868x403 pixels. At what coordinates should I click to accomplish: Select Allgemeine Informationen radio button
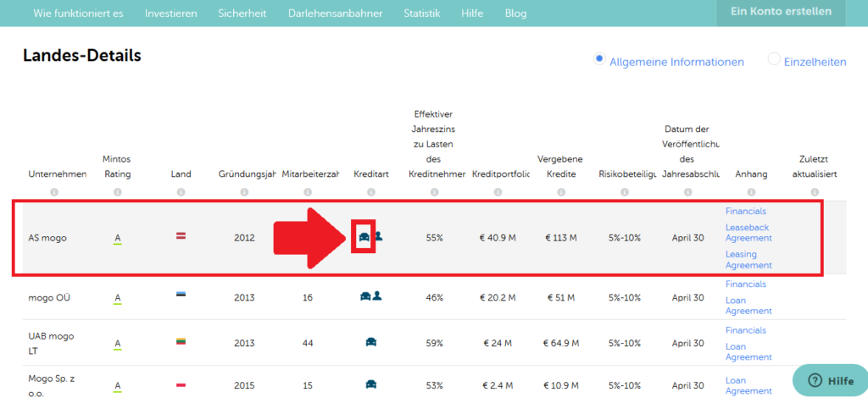(x=599, y=58)
